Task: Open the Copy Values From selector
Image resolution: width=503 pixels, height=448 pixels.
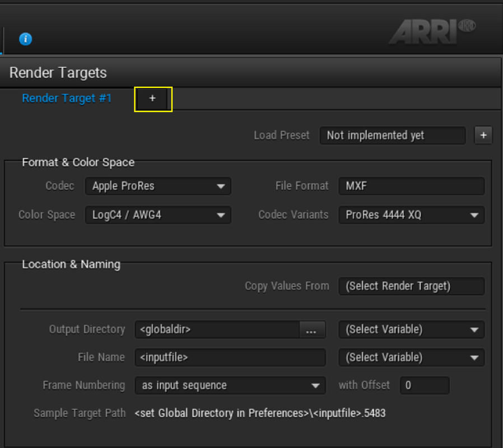Action: 412,286
